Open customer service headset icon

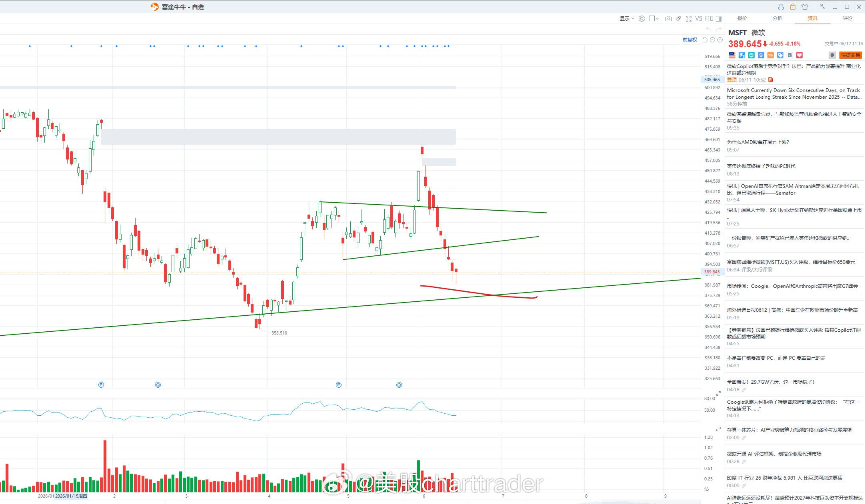click(781, 7)
